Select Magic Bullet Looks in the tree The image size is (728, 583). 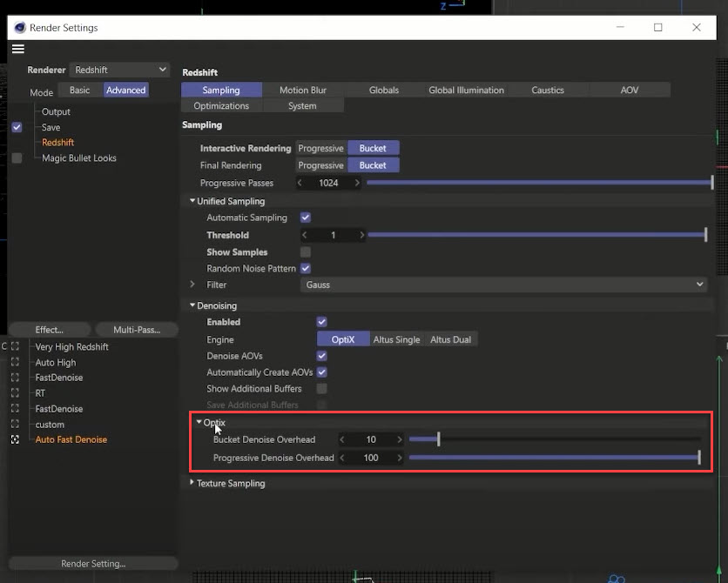[x=79, y=158]
